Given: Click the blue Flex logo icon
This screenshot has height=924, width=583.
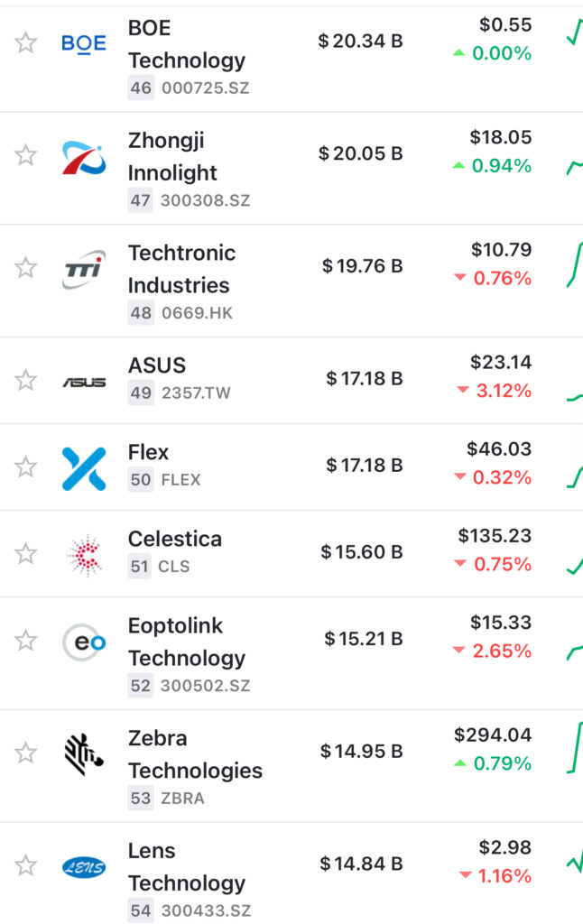Looking at the screenshot, I should point(84,468).
